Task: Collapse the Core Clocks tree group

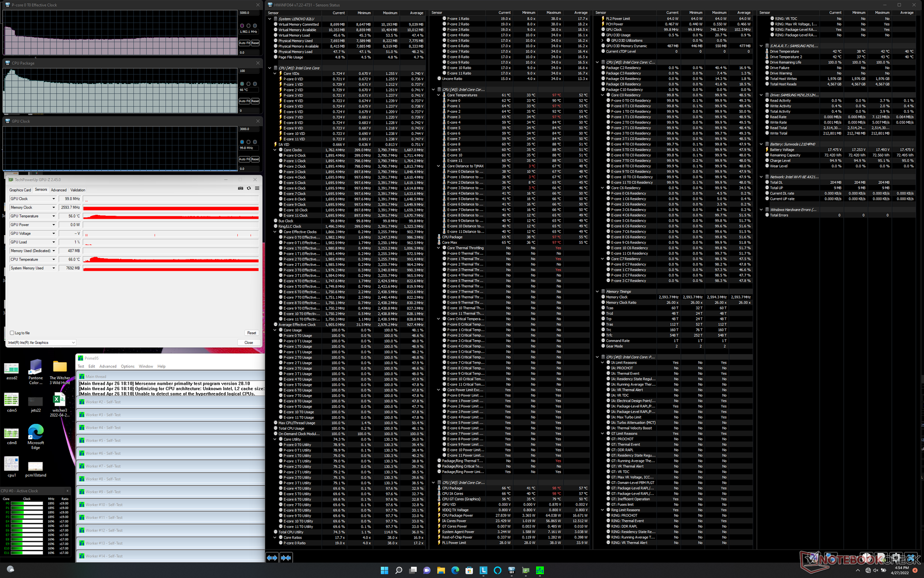Action: (x=275, y=150)
